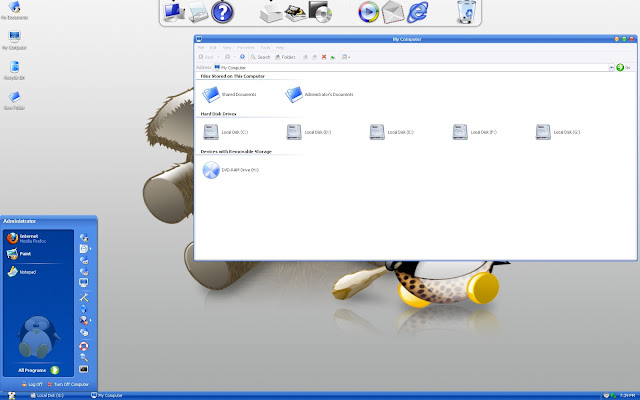Switch to Local Disk (E:) taskbar button

(47, 396)
